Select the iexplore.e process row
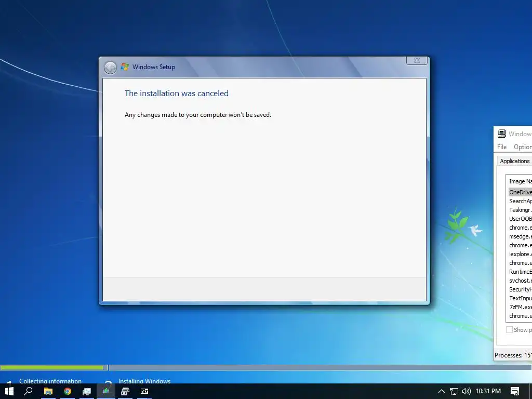Image resolution: width=532 pixels, height=399 pixels. (520, 254)
